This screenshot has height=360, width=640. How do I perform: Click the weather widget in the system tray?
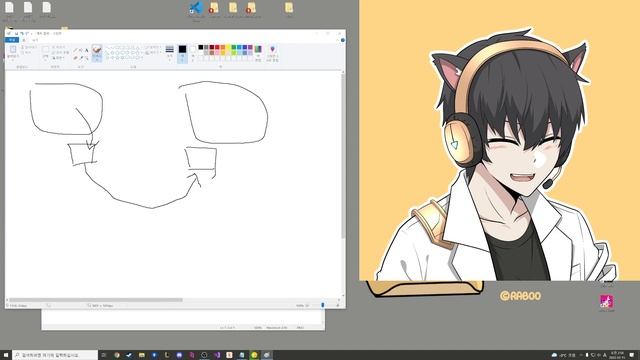pyautogui.click(x=563, y=355)
